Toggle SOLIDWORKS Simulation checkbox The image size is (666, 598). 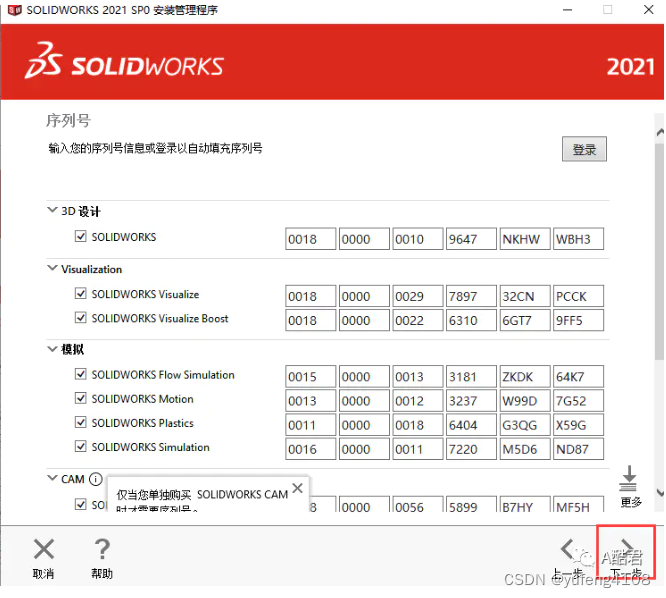coord(81,446)
